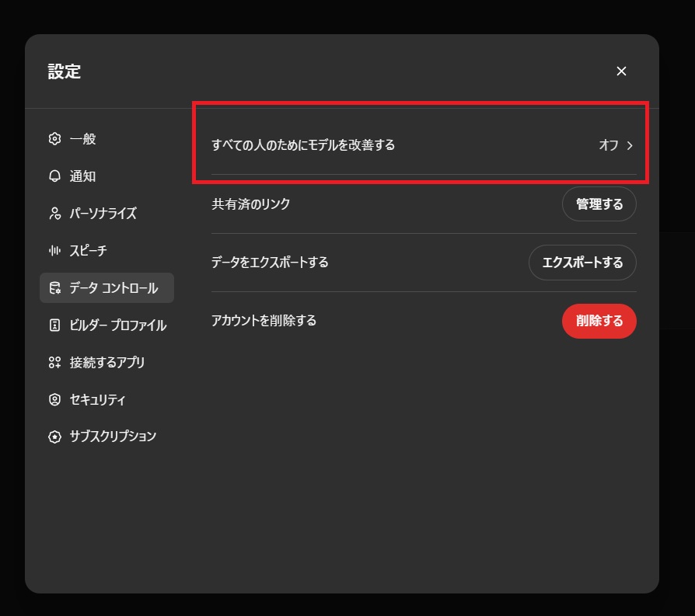Click the badge icon beside サブスクリプション
695x616 pixels.
coord(54,437)
